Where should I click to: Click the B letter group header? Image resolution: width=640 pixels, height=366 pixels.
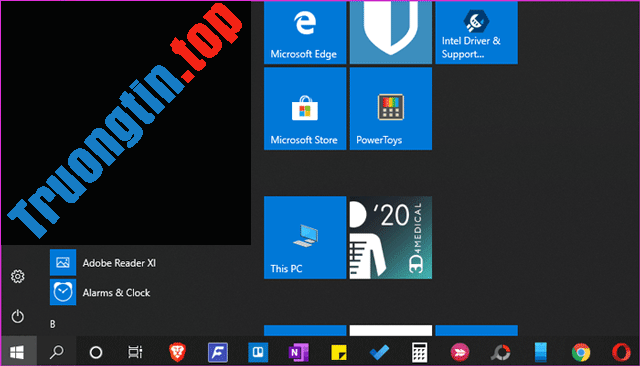53,324
